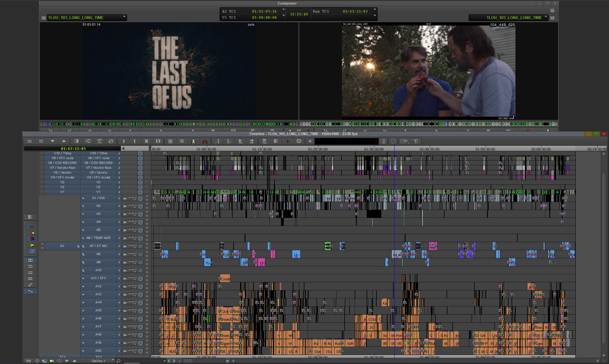Toggle the V1 record track selector
Screen dimensions: 609x364
[x=98, y=192]
